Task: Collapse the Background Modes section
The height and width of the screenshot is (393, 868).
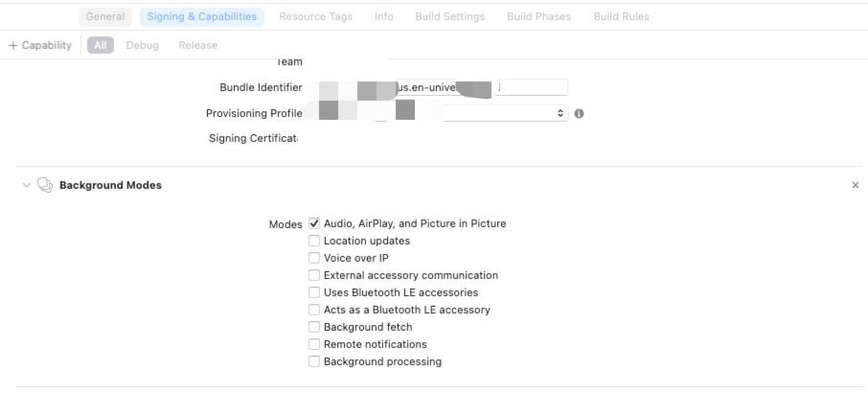Action: tap(26, 185)
